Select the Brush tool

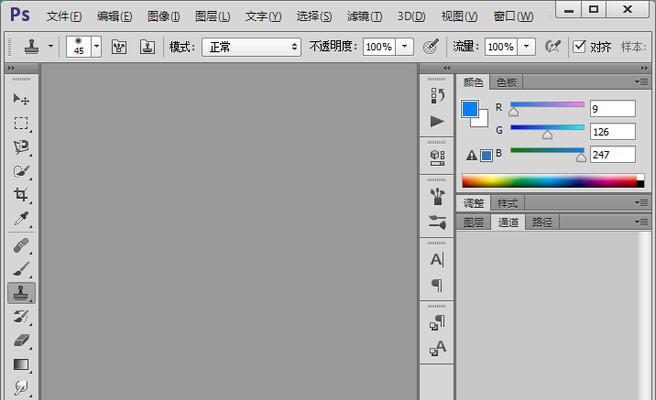[x=21, y=269]
